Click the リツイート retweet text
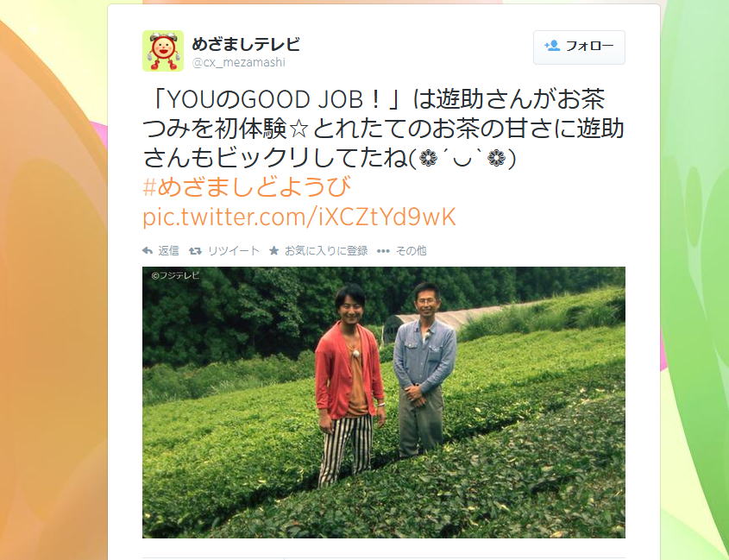729x560 pixels. 234,251
